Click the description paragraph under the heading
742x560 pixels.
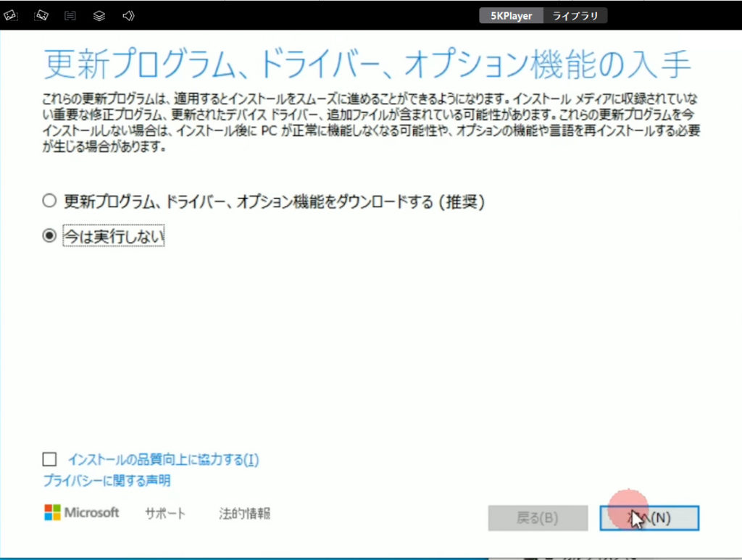tap(362, 122)
